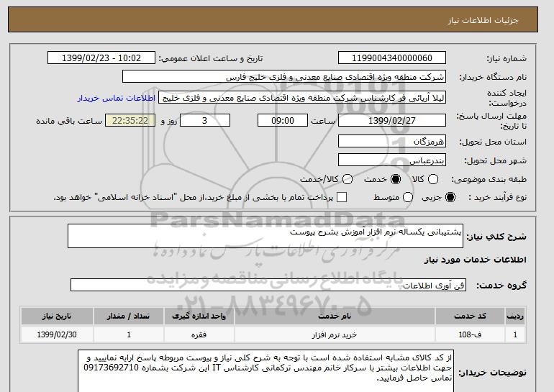This screenshot has height=392, width=554.
Task: Click the تاریخ نیاز column header
Action: (57, 316)
